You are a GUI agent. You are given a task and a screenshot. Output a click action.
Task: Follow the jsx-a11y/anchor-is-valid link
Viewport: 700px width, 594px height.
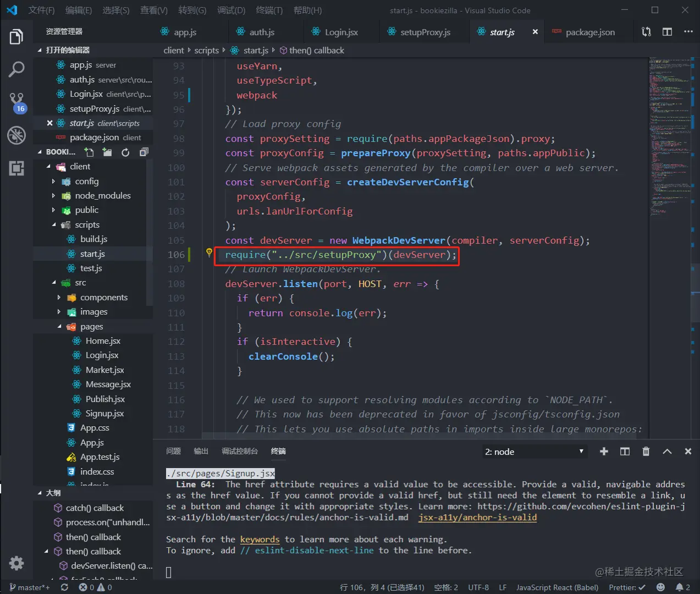click(477, 518)
